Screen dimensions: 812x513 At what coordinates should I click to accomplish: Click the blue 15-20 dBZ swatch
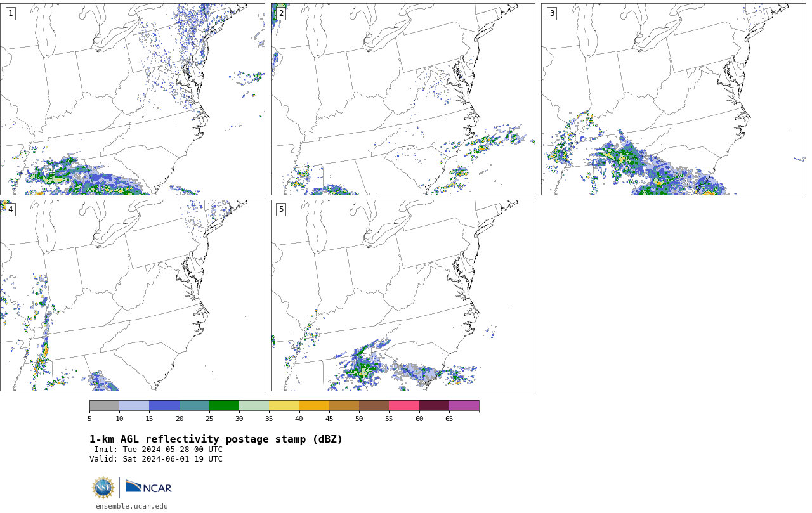pyautogui.click(x=164, y=406)
